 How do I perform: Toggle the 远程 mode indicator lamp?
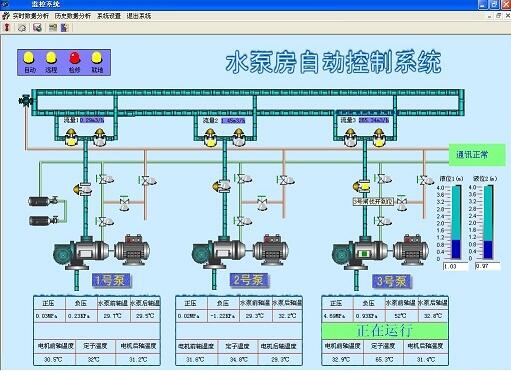click(x=51, y=57)
